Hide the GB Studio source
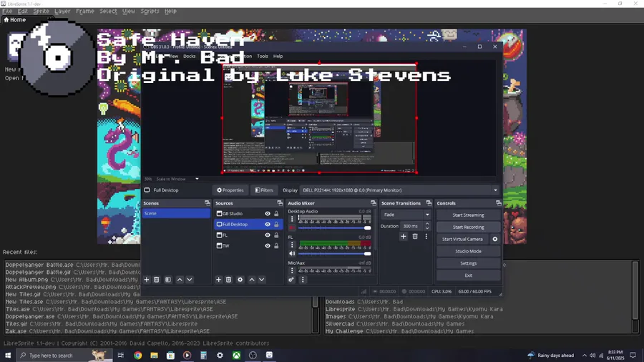 [x=268, y=214]
